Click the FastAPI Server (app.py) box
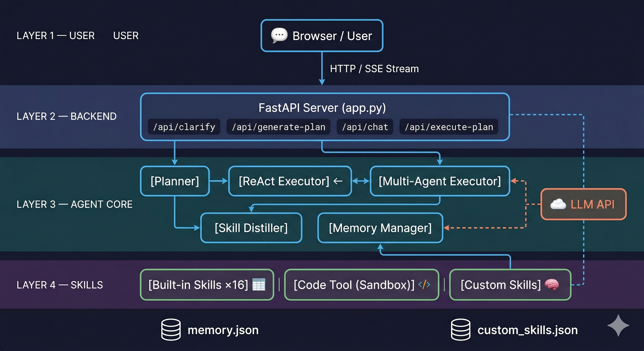 click(322, 108)
